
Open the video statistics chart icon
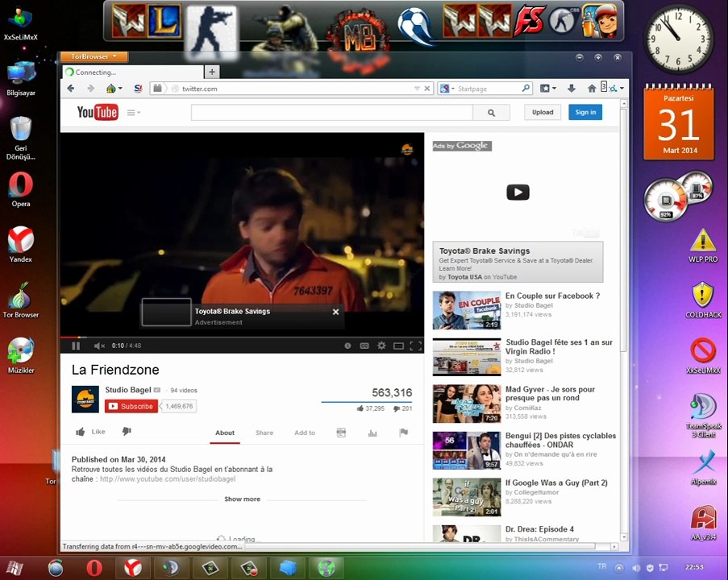click(x=372, y=433)
